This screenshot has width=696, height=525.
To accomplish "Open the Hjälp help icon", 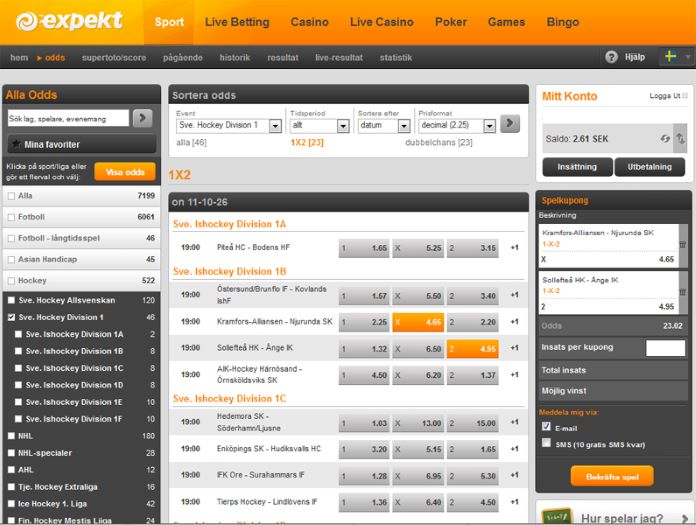I will pyautogui.click(x=611, y=57).
